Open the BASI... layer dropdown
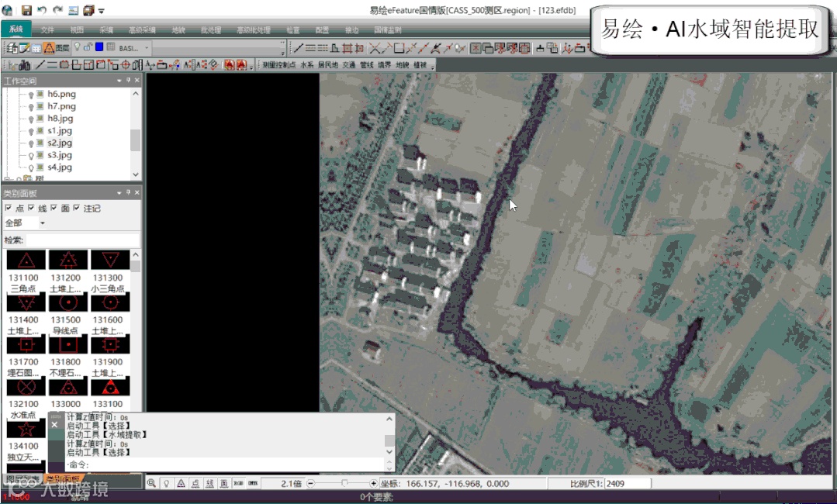The image size is (837, 504). [147, 48]
